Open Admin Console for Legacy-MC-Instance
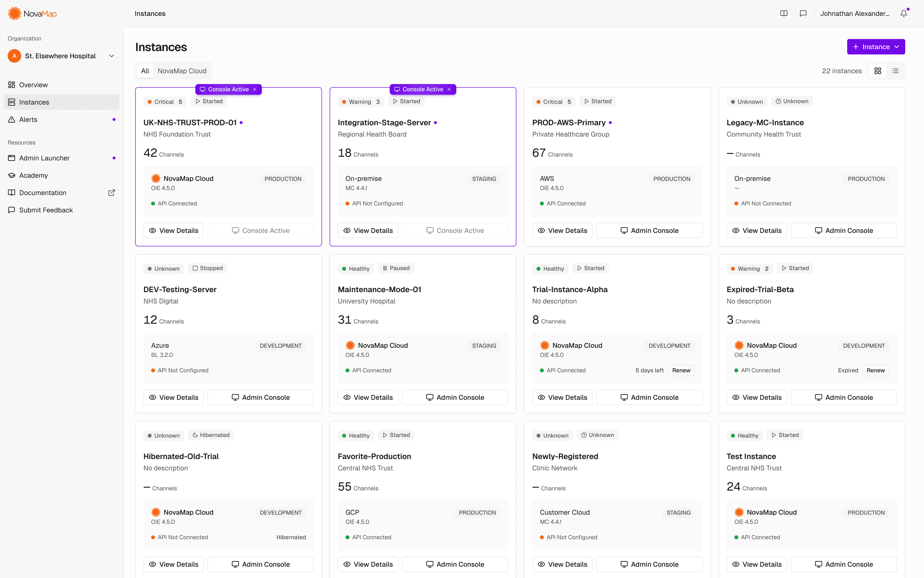The image size is (924, 578). point(843,230)
